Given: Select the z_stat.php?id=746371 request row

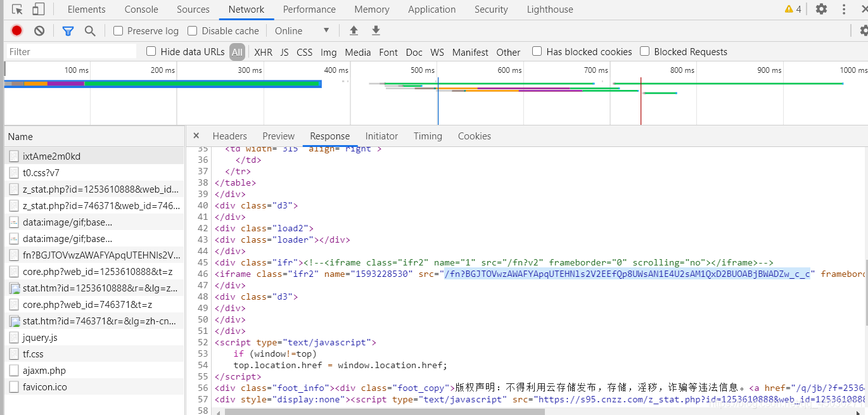Looking at the screenshot, I should [94, 206].
